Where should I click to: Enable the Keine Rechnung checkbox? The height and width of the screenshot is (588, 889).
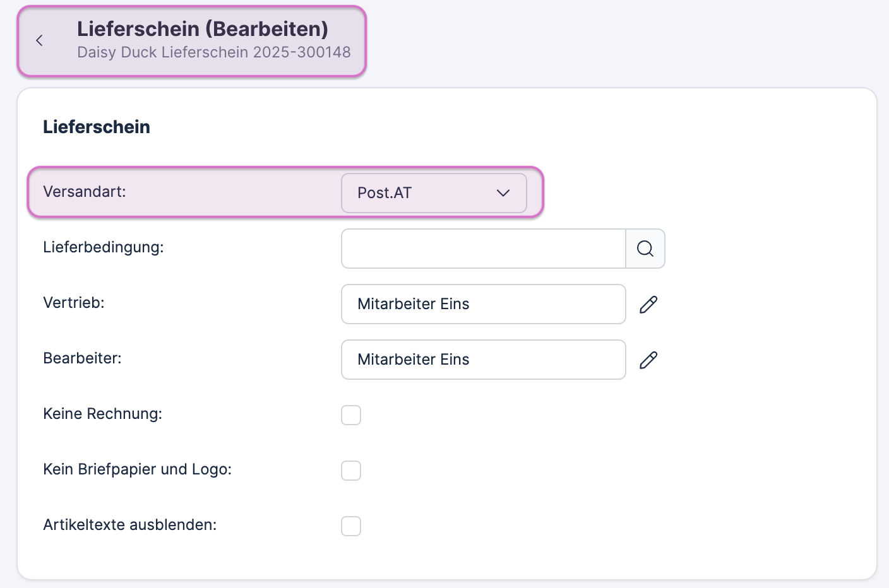tap(351, 415)
